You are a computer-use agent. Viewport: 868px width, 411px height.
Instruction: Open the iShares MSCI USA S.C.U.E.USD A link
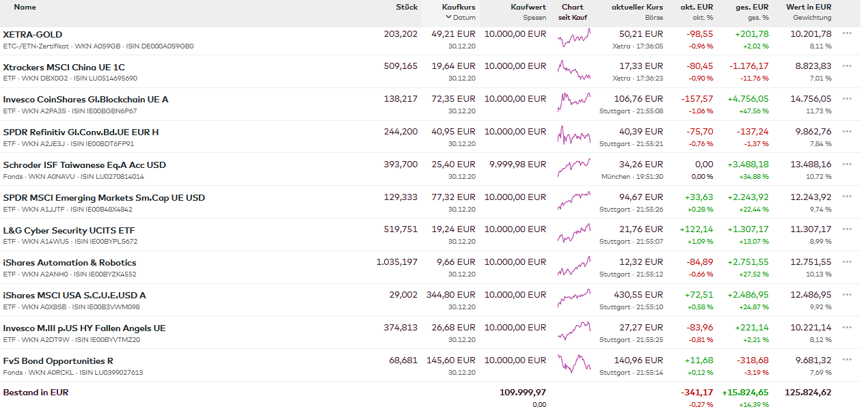[x=74, y=295]
